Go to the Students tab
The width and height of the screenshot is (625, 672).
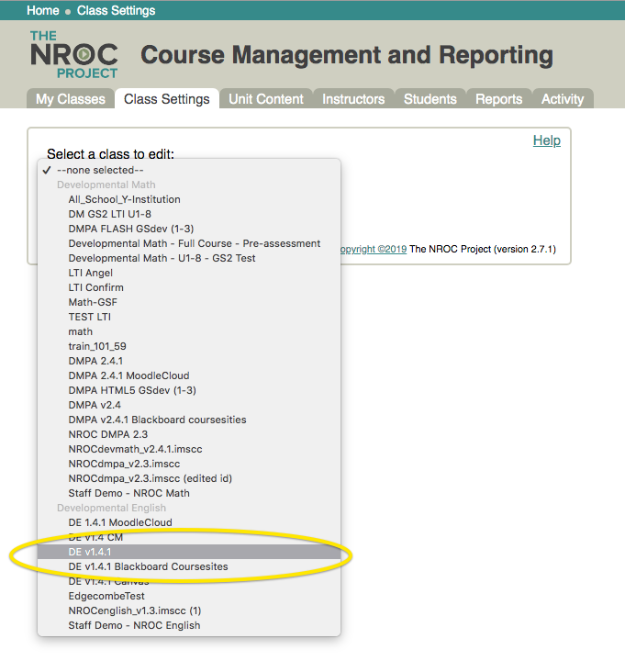click(430, 99)
